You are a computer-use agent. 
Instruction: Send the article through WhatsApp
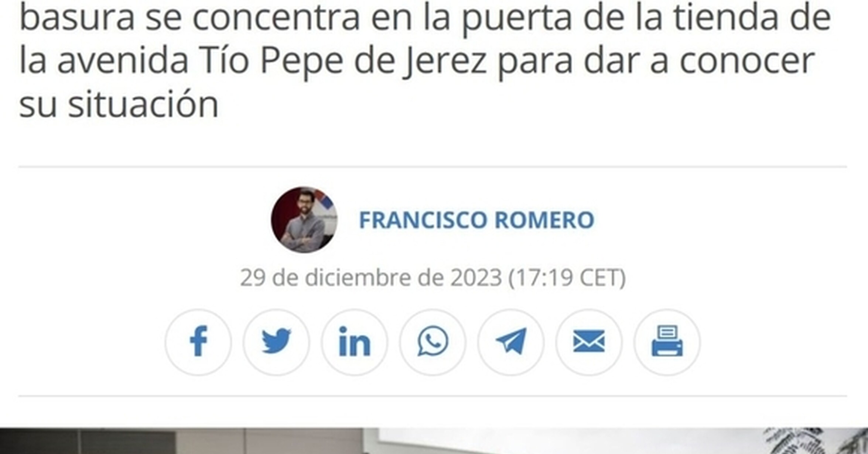433,342
